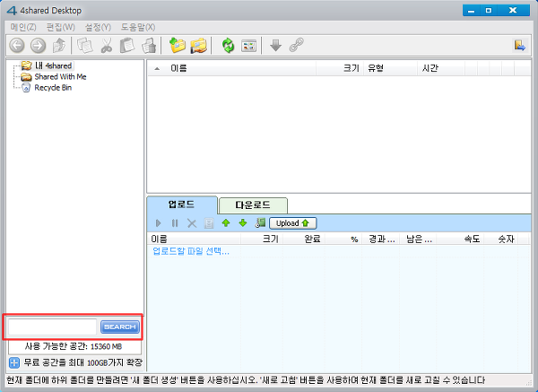Move upload item up with green arrow
Image resolution: width=538 pixels, height=392 pixels.
pos(226,223)
